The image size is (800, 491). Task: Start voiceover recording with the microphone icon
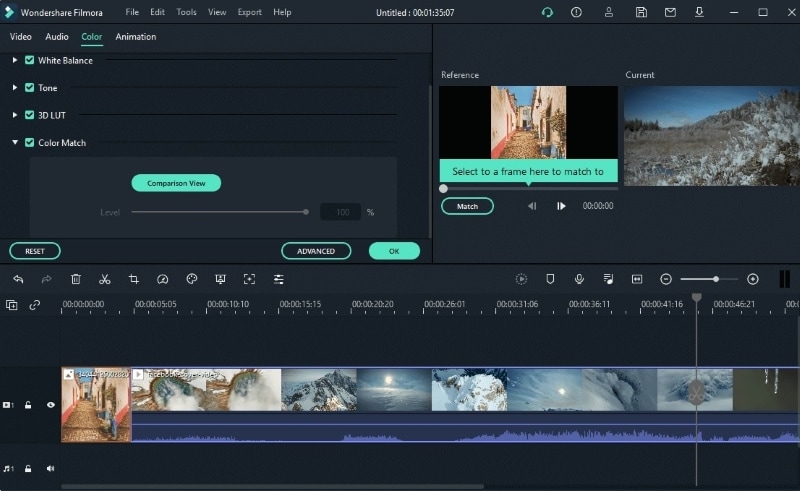579,279
